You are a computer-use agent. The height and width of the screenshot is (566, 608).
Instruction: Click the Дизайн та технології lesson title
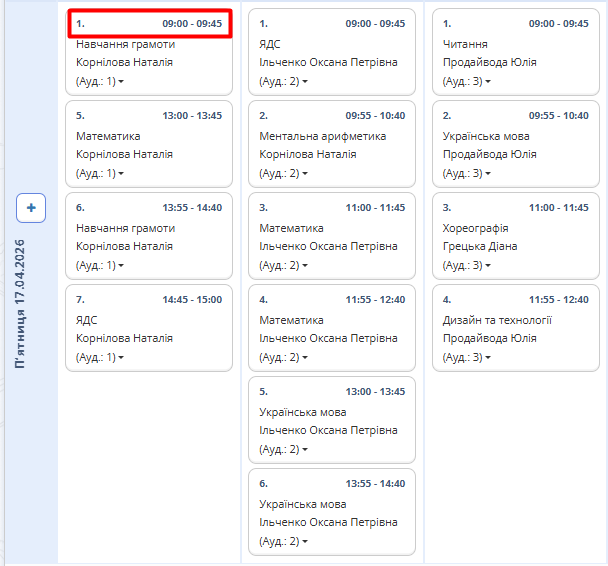(497, 320)
